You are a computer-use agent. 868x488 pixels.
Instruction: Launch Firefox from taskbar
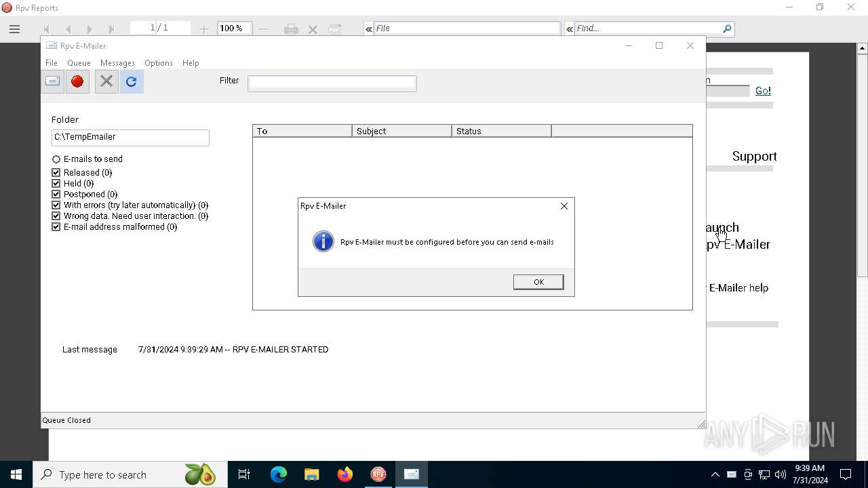coord(345,474)
